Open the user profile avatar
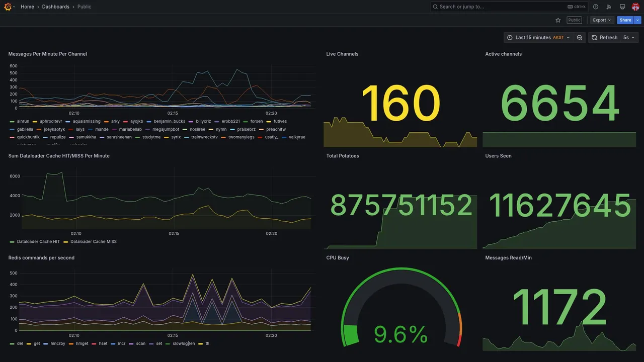Screen dimensions: 644x362 [635, 7]
